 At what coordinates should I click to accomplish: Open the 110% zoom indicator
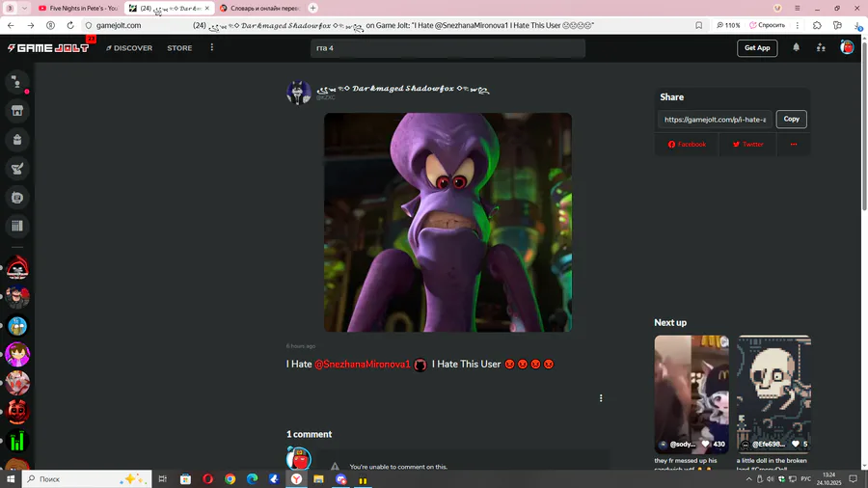click(x=728, y=25)
